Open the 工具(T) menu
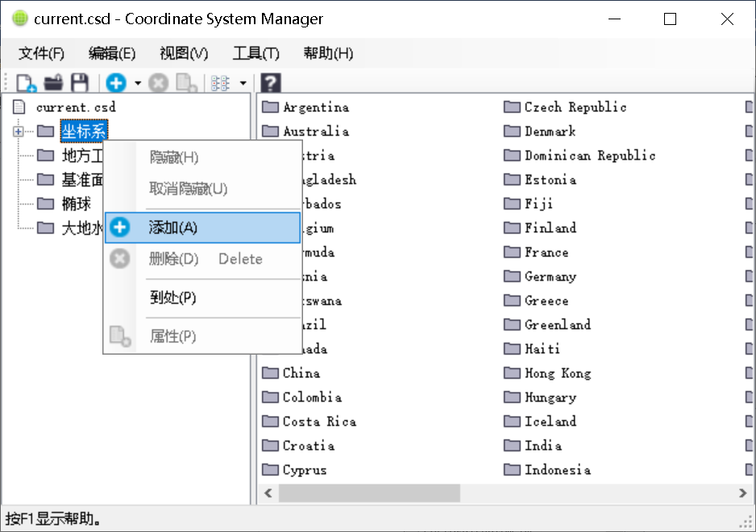The height and width of the screenshot is (532, 756). coord(255,53)
